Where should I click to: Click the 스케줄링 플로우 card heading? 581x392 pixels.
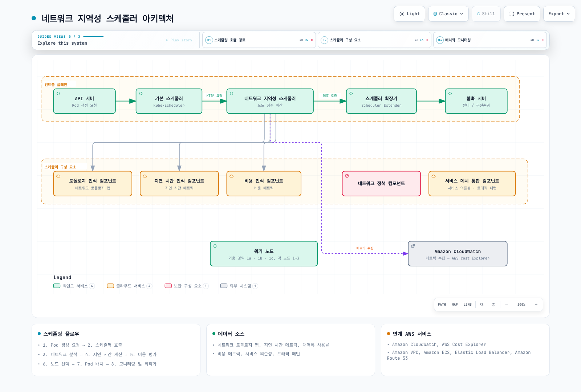click(61, 334)
